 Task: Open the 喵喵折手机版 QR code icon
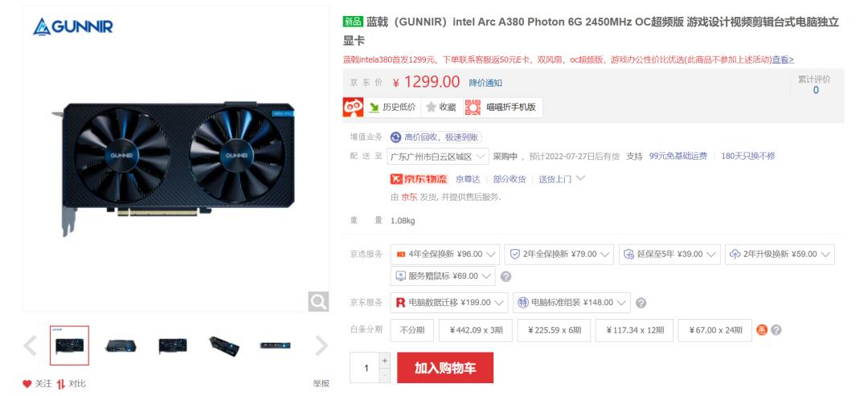(x=473, y=108)
